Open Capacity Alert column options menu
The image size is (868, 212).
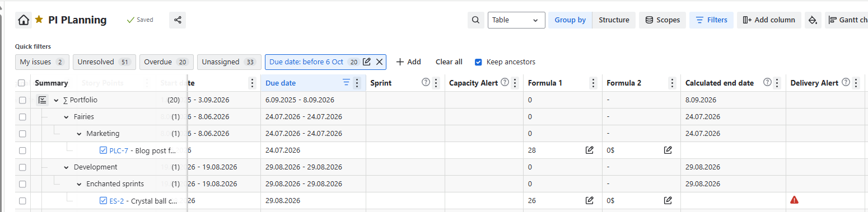pyautogui.click(x=515, y=83)
